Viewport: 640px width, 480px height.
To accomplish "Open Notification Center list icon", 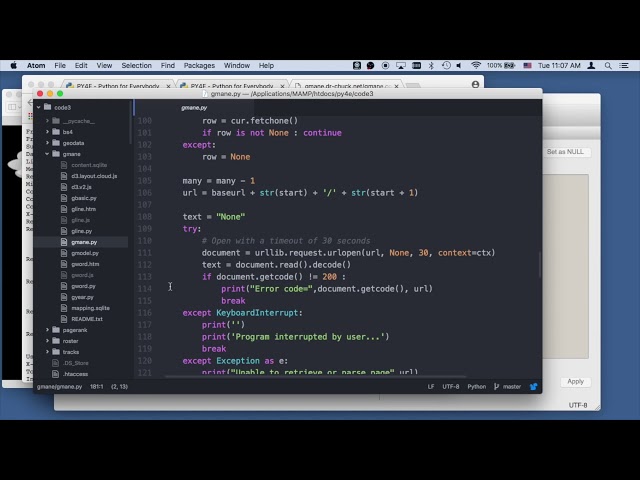I will coord(624,65).
